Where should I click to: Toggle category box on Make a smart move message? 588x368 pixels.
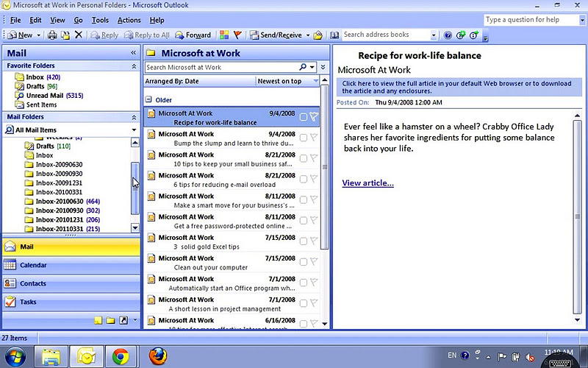304,199
